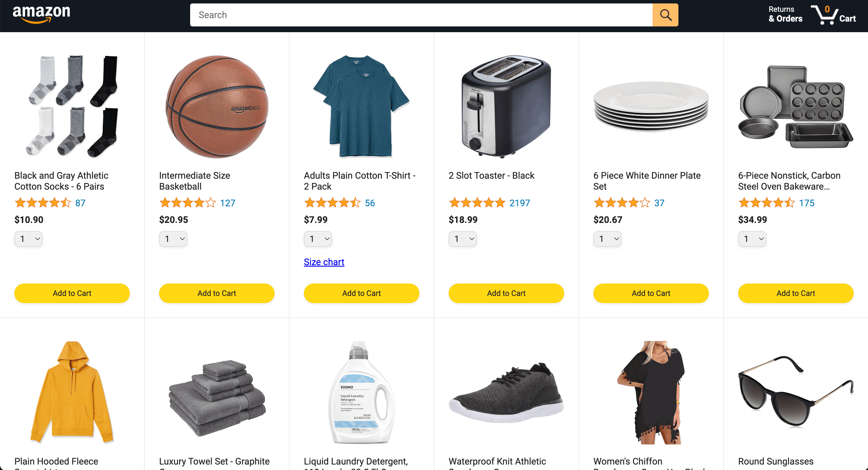Screen dimensions: 868x470
Task: Click the star rating for 2 Slot Toaster
Action: pos(477,203)
